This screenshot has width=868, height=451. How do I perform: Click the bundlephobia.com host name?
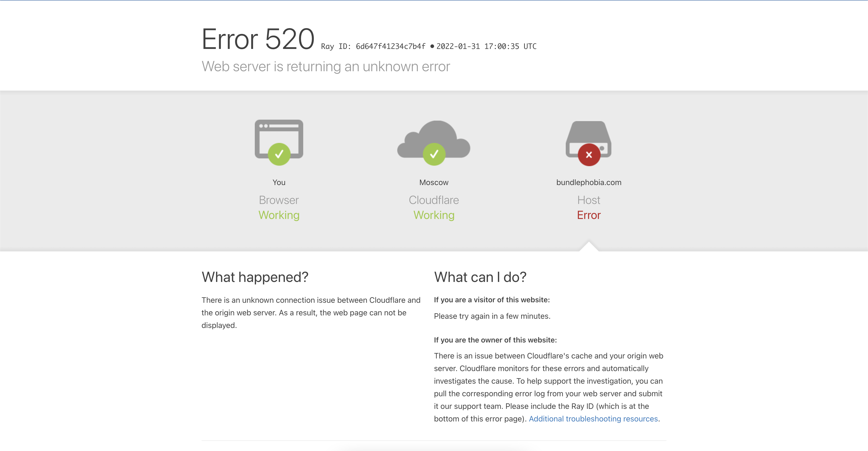[x=589, y=182]
